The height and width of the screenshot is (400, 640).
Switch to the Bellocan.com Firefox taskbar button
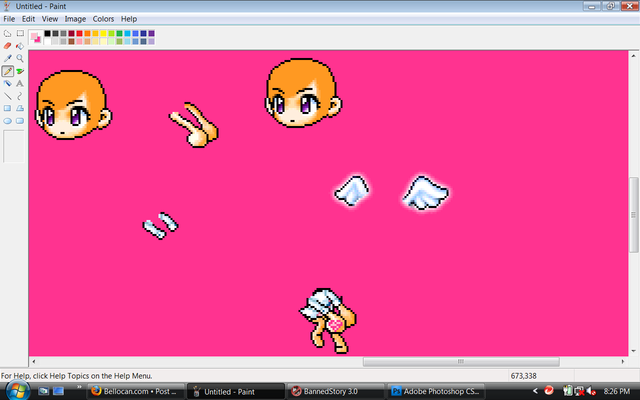point(136,391)
